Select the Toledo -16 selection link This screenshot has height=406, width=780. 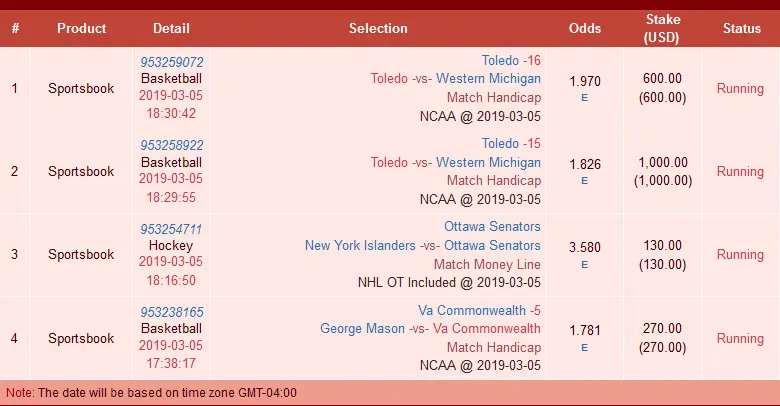click(x=511, y=60)
